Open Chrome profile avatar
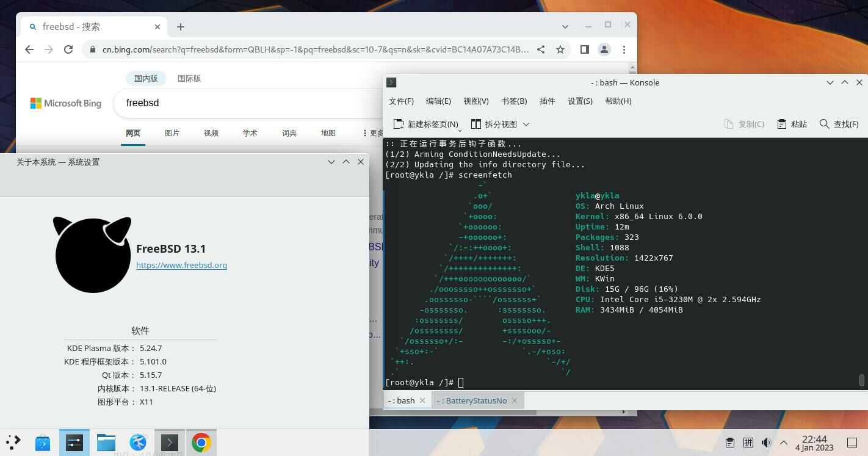The height and width of the screenshot is (456, 868). tap(604, 49)
